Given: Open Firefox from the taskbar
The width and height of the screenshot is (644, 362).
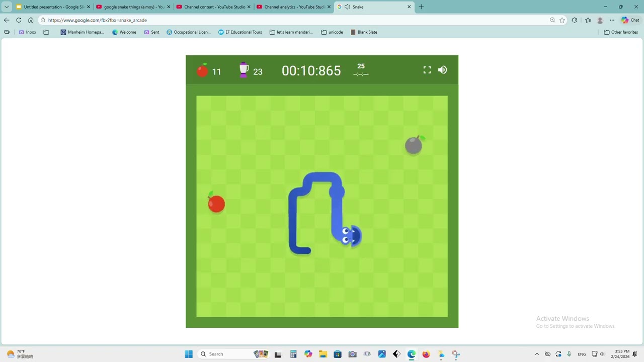Looking at the screenshot, I should point(426,354).
